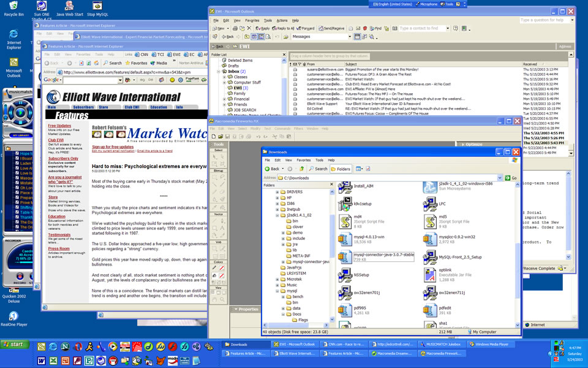
Task: Open the Help menu in Downloads window
Action: coord(331,160)
